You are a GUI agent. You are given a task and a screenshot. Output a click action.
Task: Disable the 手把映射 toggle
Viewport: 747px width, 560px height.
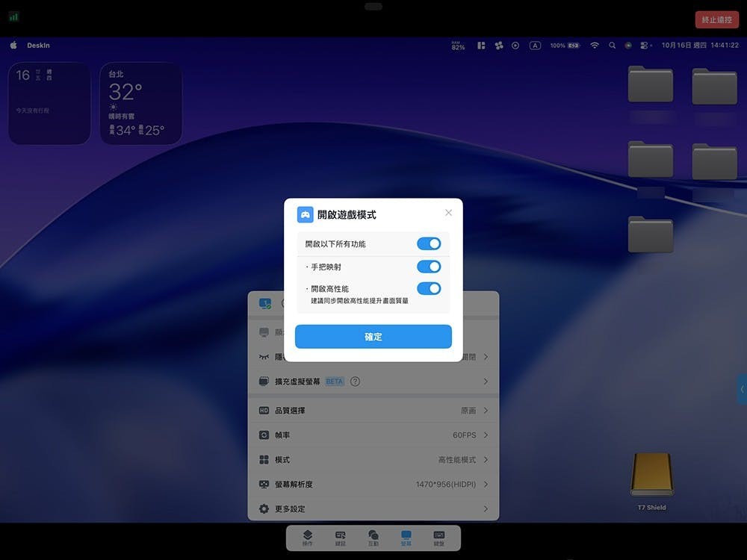(429, 267)
